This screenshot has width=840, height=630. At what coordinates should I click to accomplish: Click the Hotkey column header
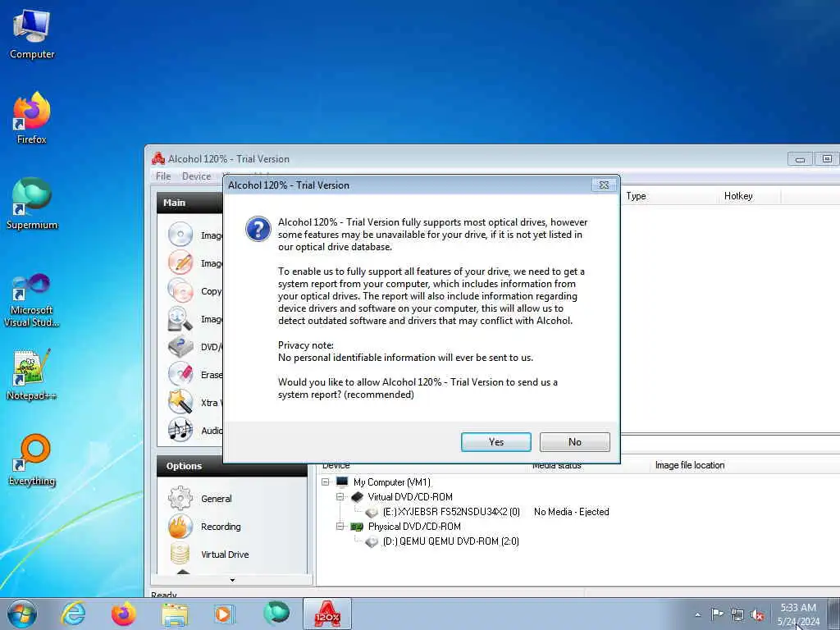(749, 196)
